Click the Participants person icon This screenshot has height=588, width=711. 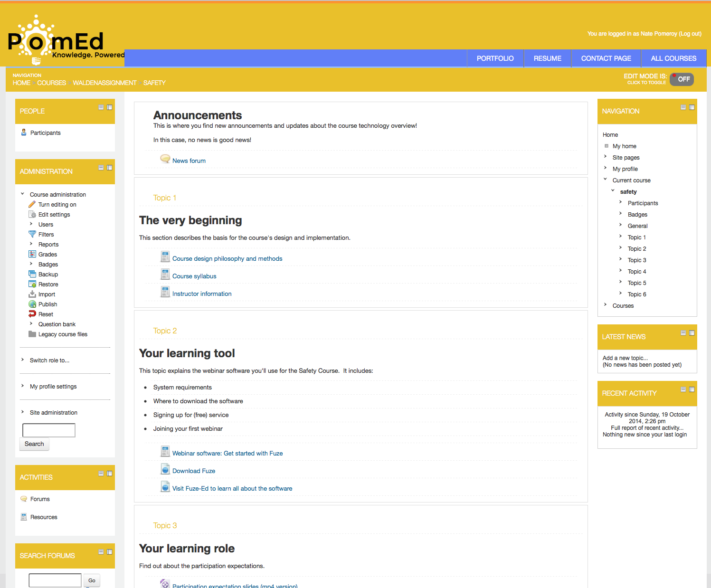point(24,133)
